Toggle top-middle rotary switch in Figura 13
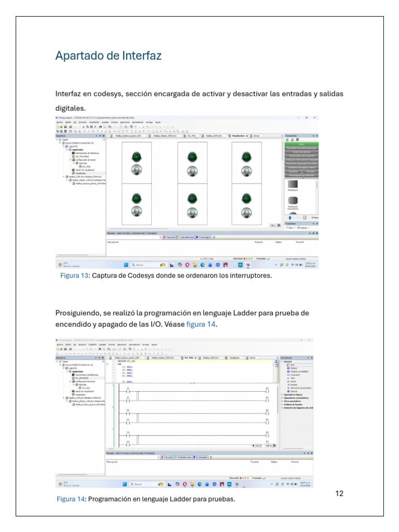This screenshot has height=532, width=399. pyautogui.click(x=192, y=170)
